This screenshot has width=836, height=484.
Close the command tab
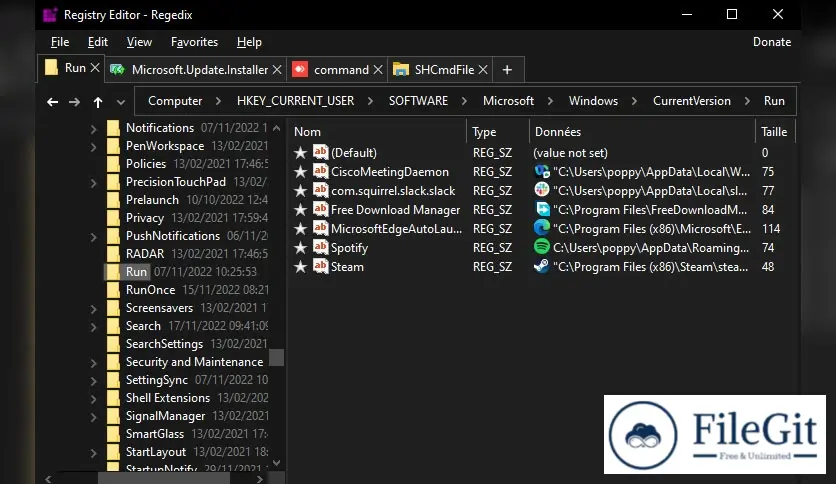(377, 70)
